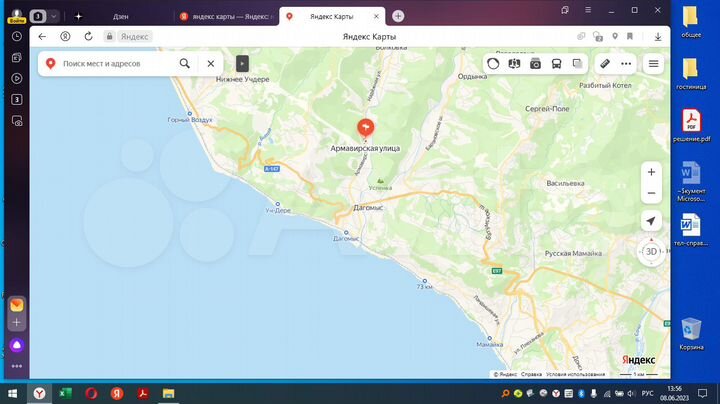The image size is (720, 404).
Task: Open the public transport bus layer
Action: pyautogui.click(x=557, y=63)
